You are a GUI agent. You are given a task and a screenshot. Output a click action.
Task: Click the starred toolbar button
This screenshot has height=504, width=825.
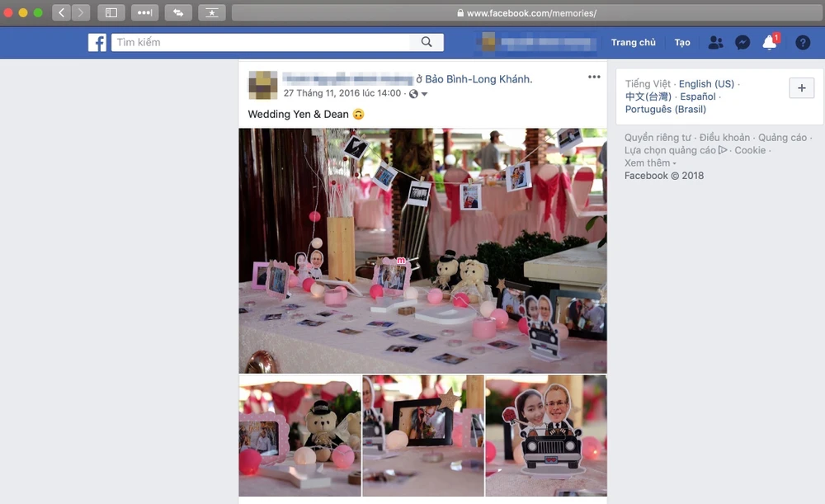point(212,12)
